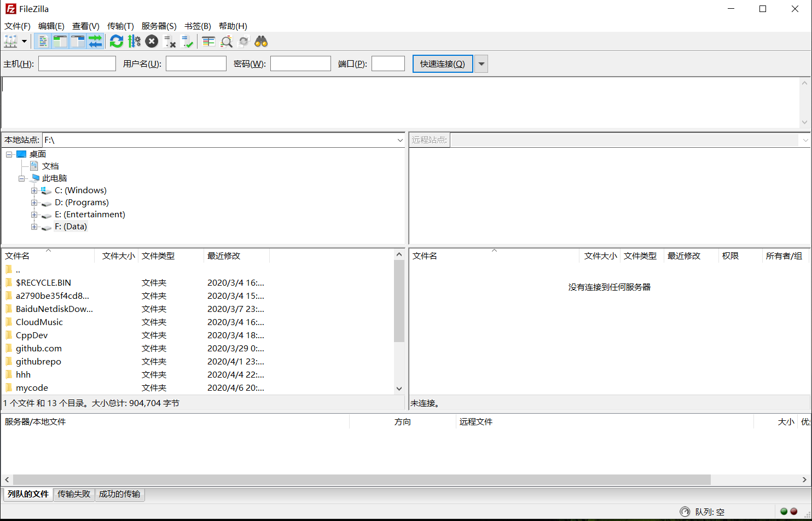Click the disconnect from server toolbar icon
The image size is (812, 521).
[170, 42]
